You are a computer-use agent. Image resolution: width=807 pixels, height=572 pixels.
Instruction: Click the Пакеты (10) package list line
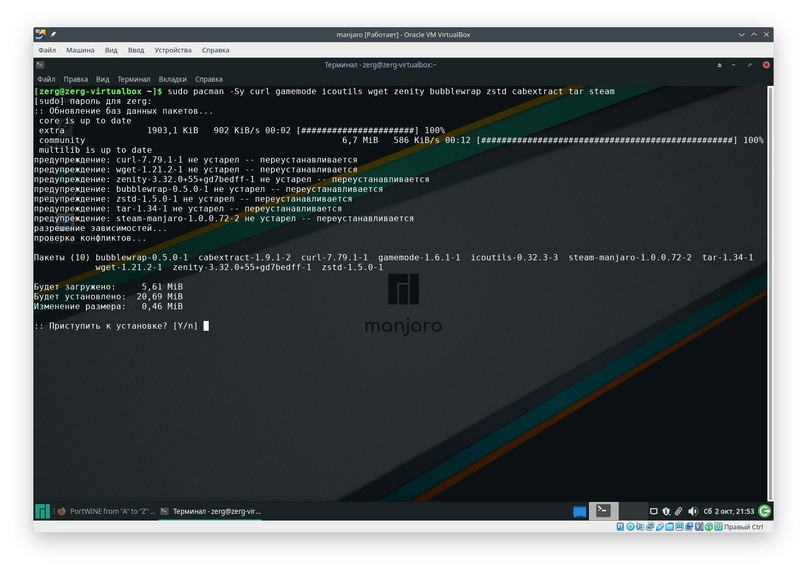pos(394,257)
